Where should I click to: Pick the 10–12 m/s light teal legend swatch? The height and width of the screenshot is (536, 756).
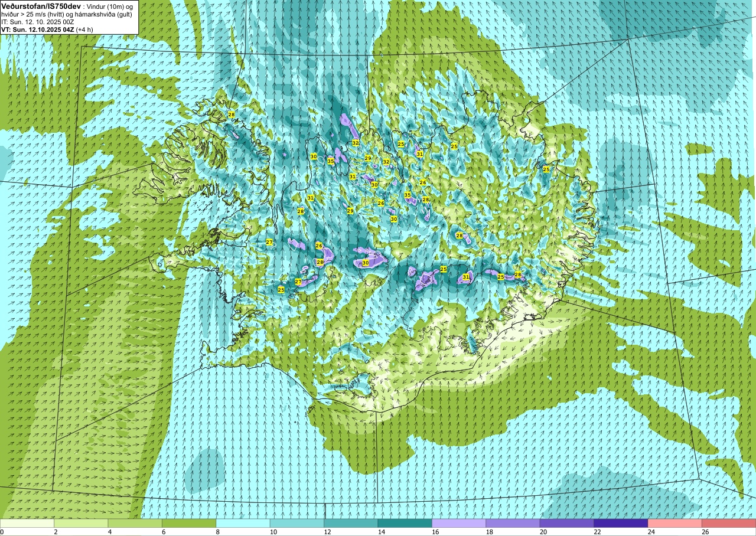click(297, 523)
